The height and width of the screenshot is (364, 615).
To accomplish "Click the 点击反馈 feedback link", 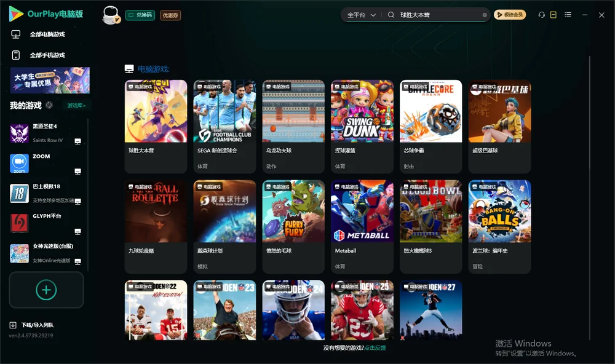I will [x=375, y=348].
